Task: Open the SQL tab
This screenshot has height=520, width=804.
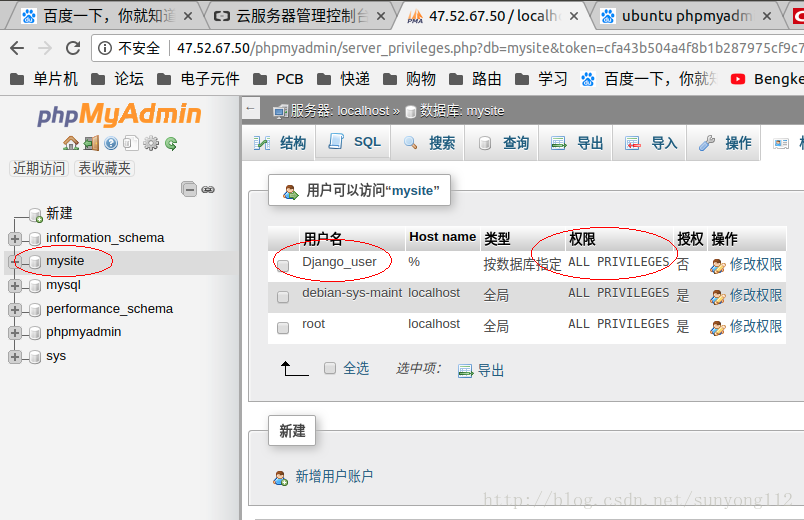Action: (x=354, y=142)
